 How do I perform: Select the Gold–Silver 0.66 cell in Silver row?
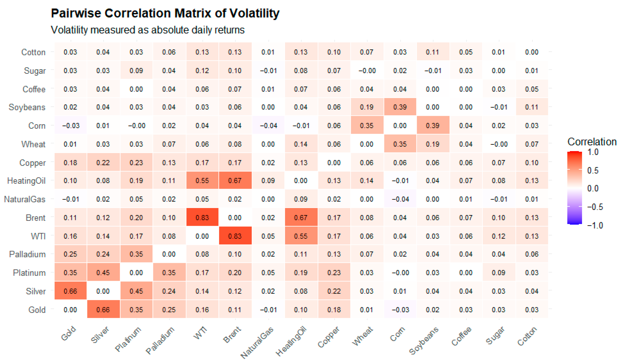pos(70,291)
